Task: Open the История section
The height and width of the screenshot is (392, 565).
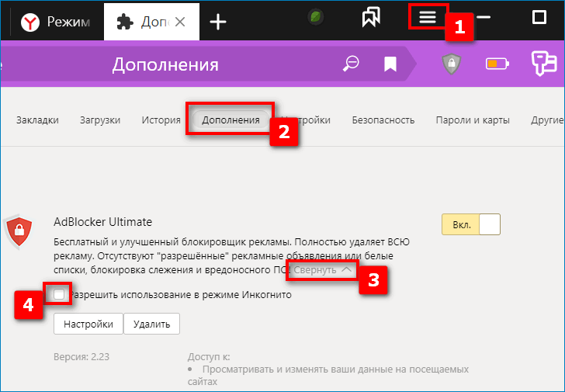Action: pyautogui.click(x=161, y=120)
